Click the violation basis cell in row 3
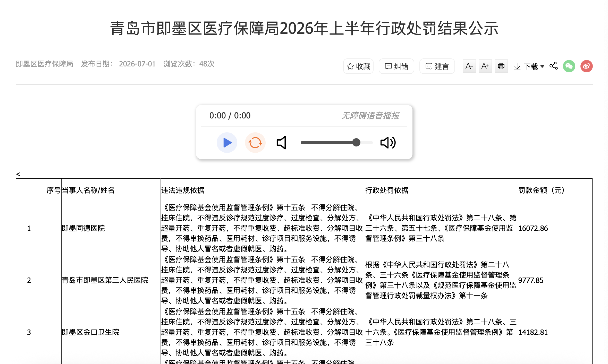 click(263, 332)
